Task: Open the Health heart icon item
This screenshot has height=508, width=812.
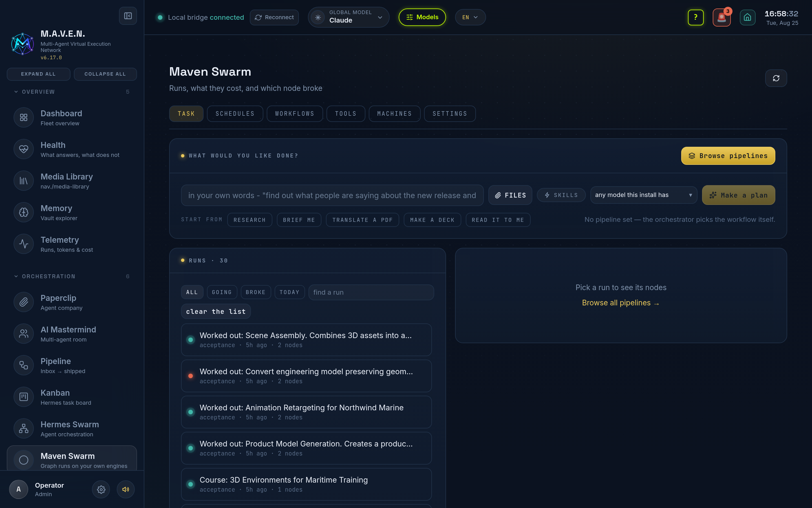Action: click(72, 149)
